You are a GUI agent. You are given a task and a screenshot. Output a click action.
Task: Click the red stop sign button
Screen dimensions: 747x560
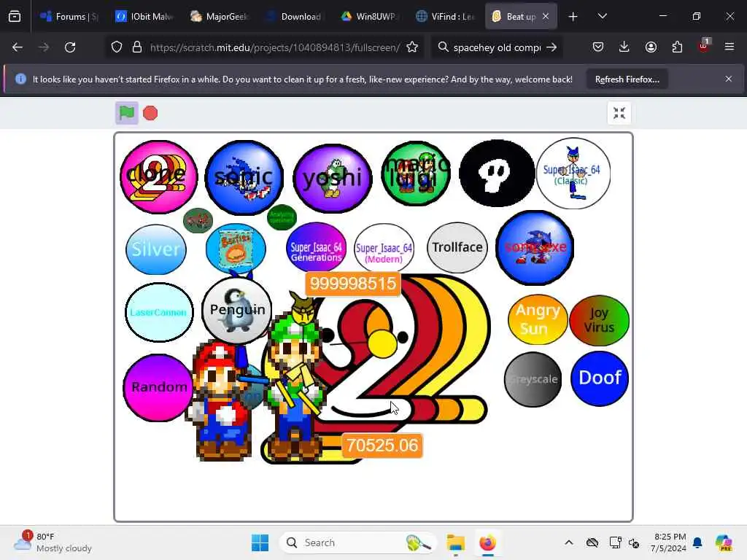150,113
